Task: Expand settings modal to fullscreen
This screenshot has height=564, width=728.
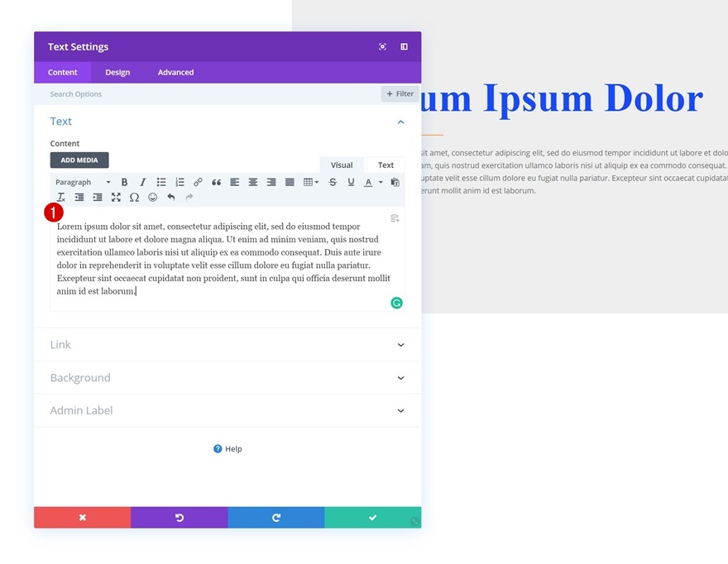Action: 382,46
